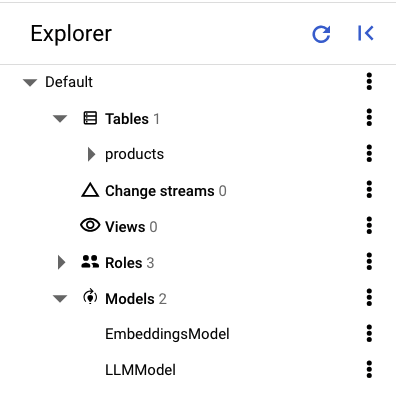Open the EmbeddingsModel options menu
Image resolution: width=396 pixels, height=397 pixels.
[x=369, y=333]
